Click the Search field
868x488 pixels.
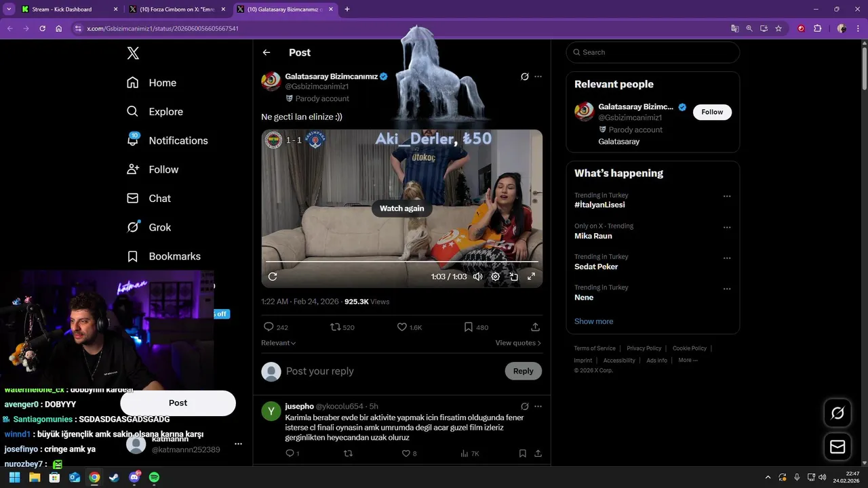(x=653, y=52)
